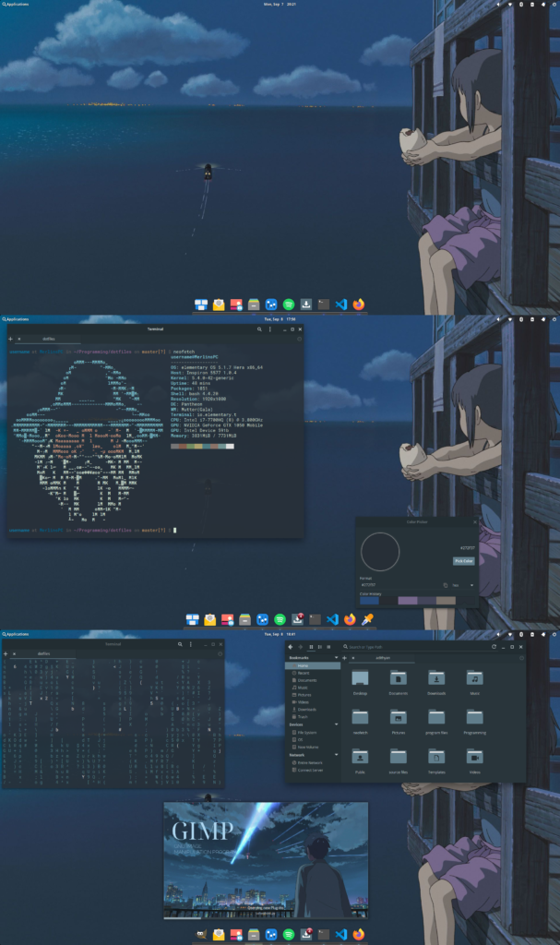Screen dimensions: 560x945
Task: Reload the Files window folder
Action: click(494, 647)
